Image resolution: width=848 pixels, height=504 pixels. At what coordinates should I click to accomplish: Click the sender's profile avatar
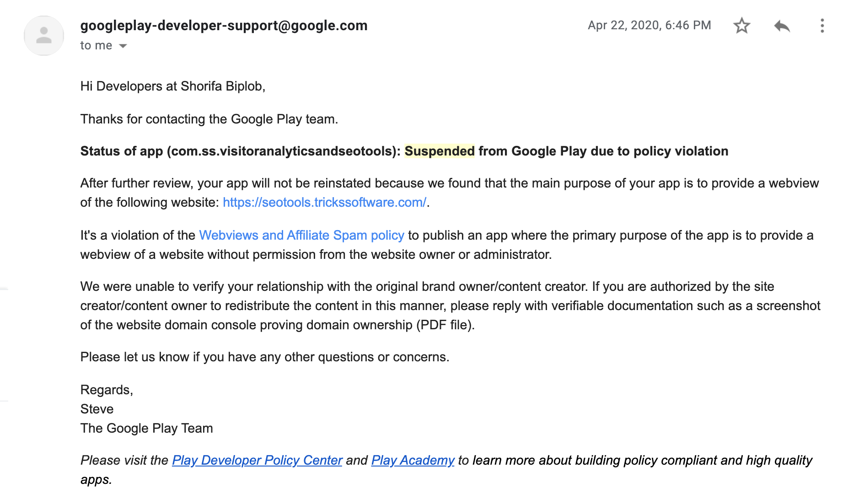pos(44,36)
